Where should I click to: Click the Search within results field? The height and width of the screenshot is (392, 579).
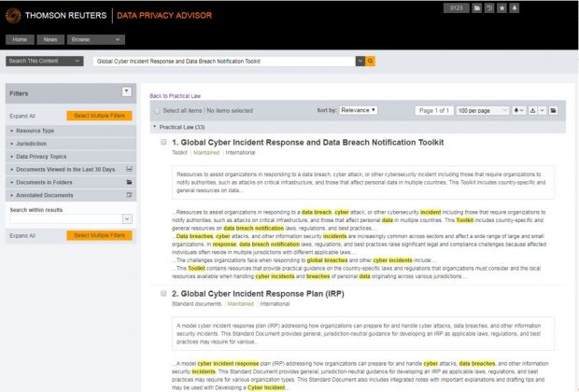pyautogui.click(x=64, y=218)
